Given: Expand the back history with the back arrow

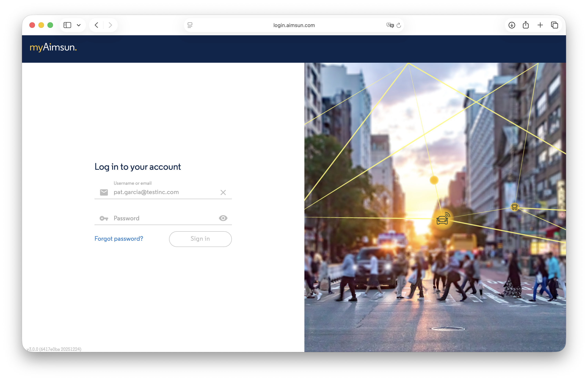Looking at the screenshot, I should tap(96, 25).
